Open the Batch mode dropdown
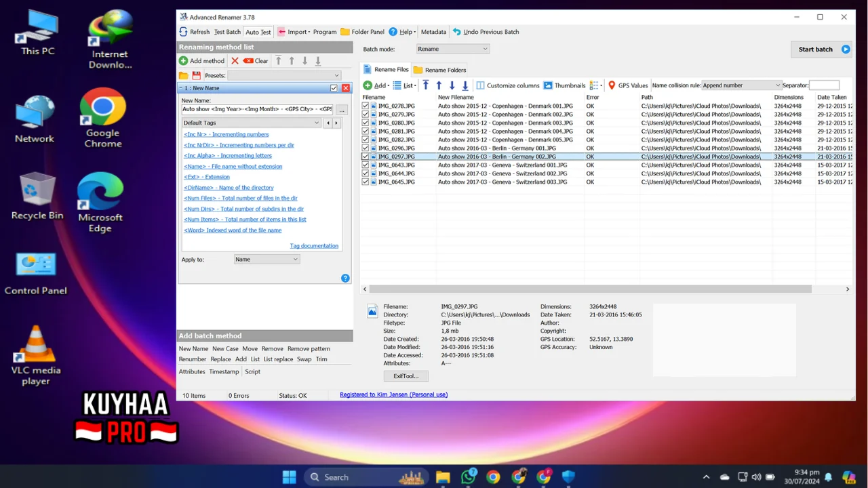The image size is (868, 488). click(452, 49)
